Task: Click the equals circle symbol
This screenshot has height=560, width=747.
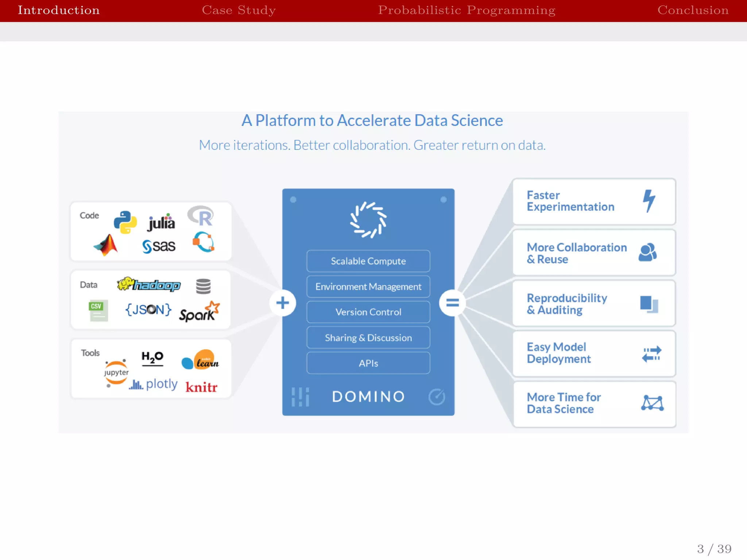Action: point(452,303)
